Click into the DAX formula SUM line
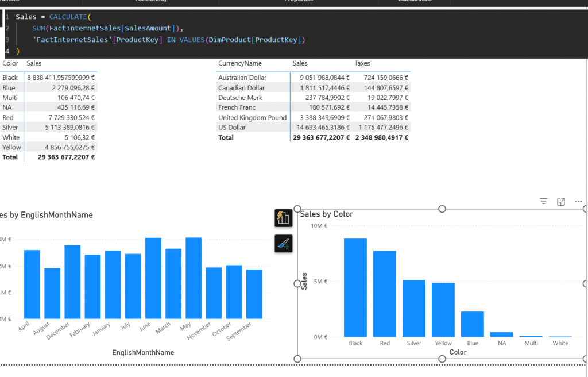 coord(107,28)
